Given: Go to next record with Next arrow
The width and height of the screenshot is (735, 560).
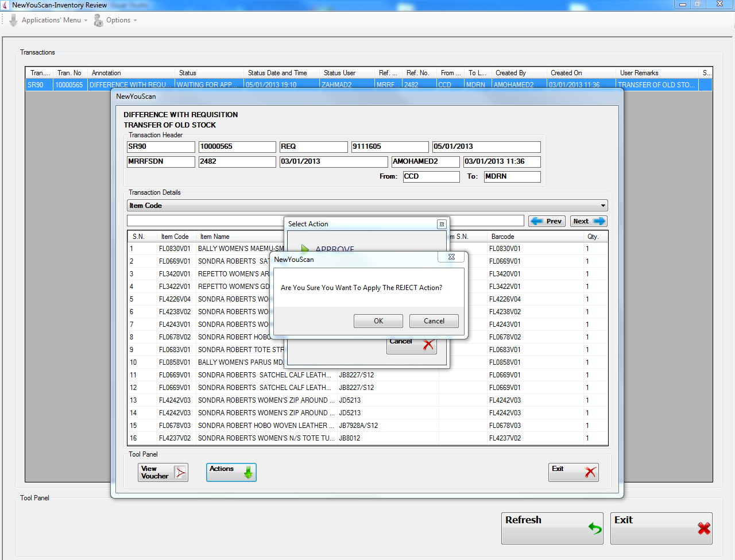Looking at the screenshot, I should (x=589, y=221).
